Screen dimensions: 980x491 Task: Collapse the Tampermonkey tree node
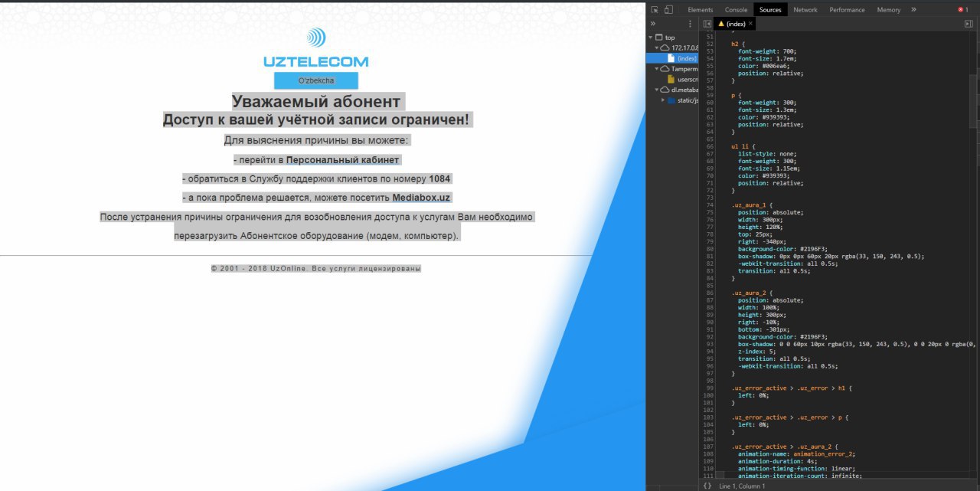coord(657,69)
